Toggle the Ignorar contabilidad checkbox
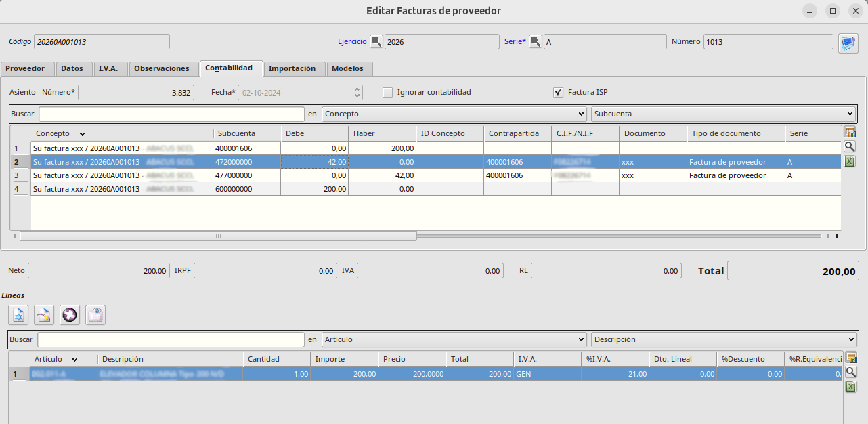Image resolution: width=868 pixels, height=424 pixels. pyautogui.click(x=387, y=92)
